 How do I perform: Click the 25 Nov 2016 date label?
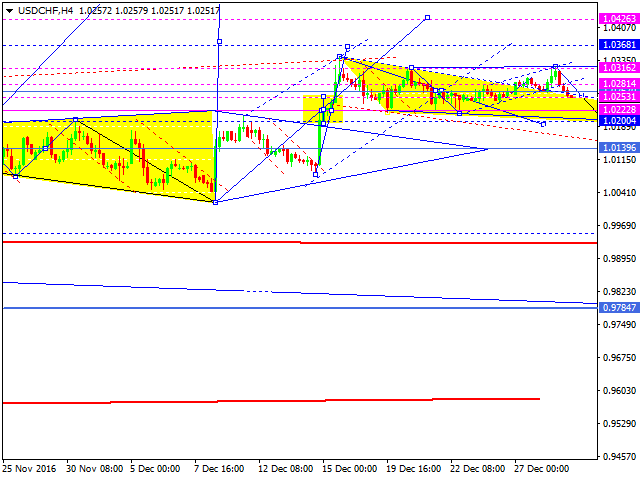[29, 469]
